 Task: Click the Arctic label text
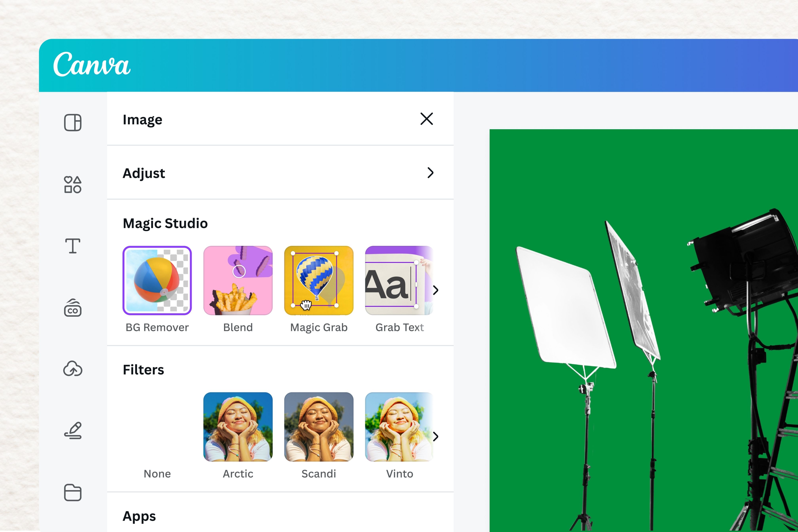[x=238, y=474]
